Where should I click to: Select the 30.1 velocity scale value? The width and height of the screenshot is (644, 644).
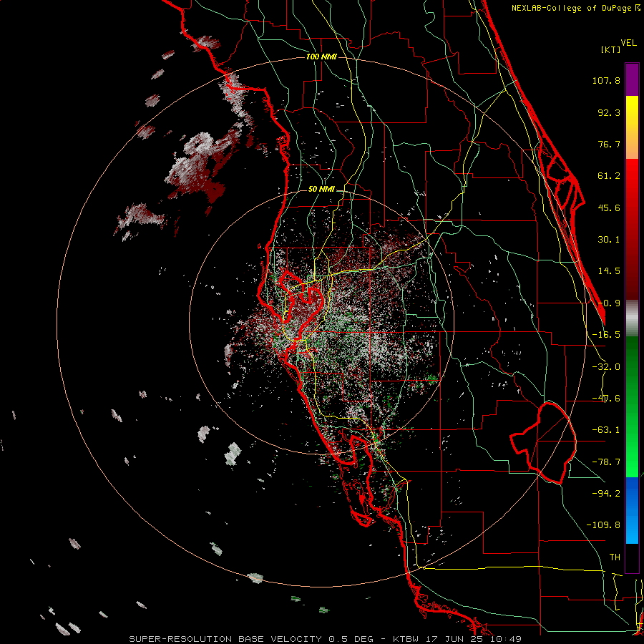click(609, 240)
